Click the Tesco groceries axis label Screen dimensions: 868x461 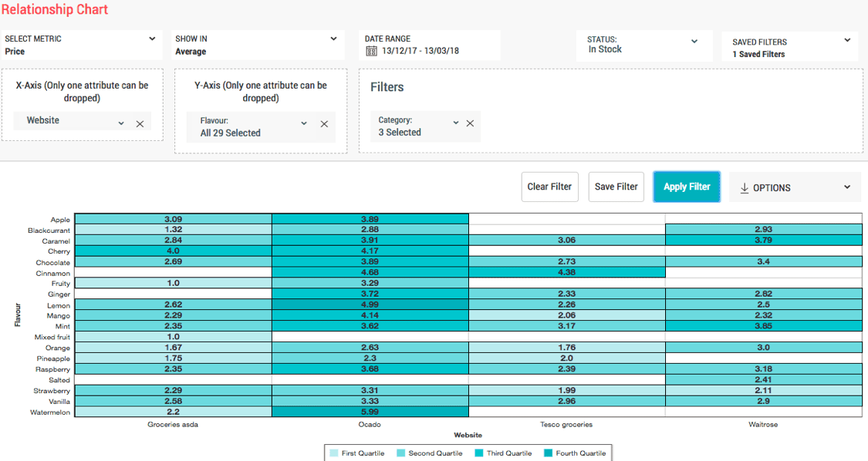tap(566, 425)
